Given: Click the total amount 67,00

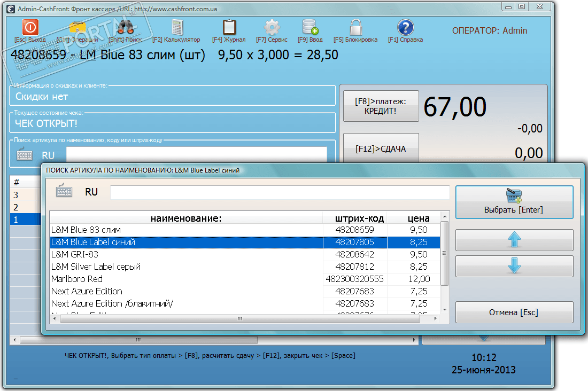Looking at the screenshot, I should pos(455,107).
